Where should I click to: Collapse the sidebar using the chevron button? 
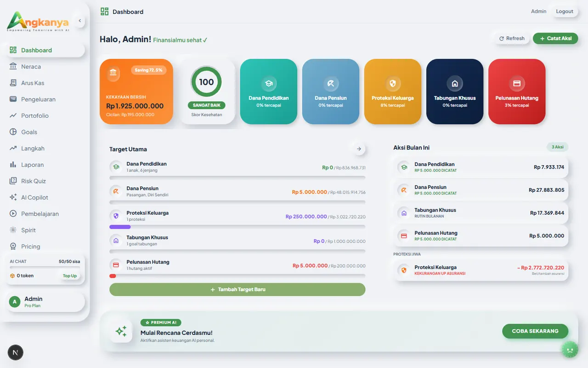[x=79, y=21]
